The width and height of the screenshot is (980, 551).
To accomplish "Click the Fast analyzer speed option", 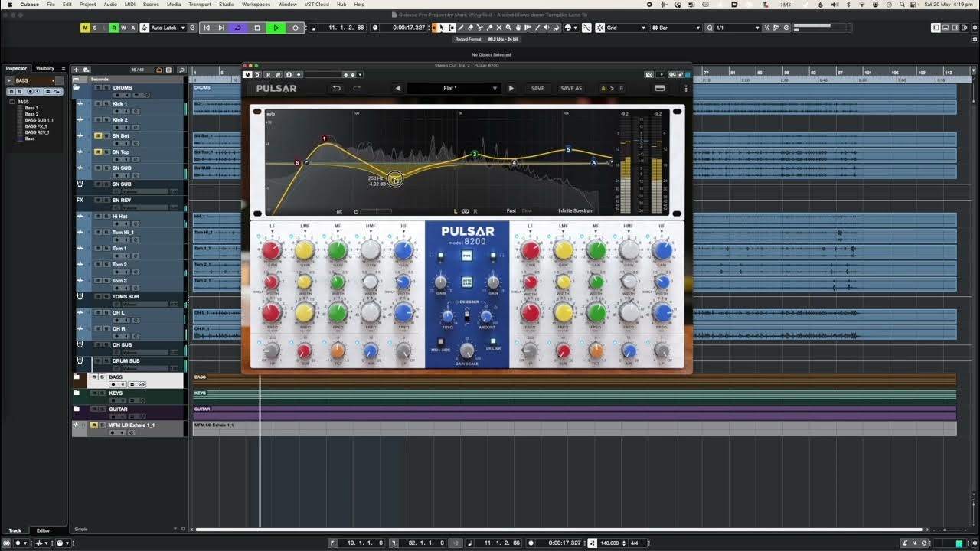I will [x=511, y=210].
